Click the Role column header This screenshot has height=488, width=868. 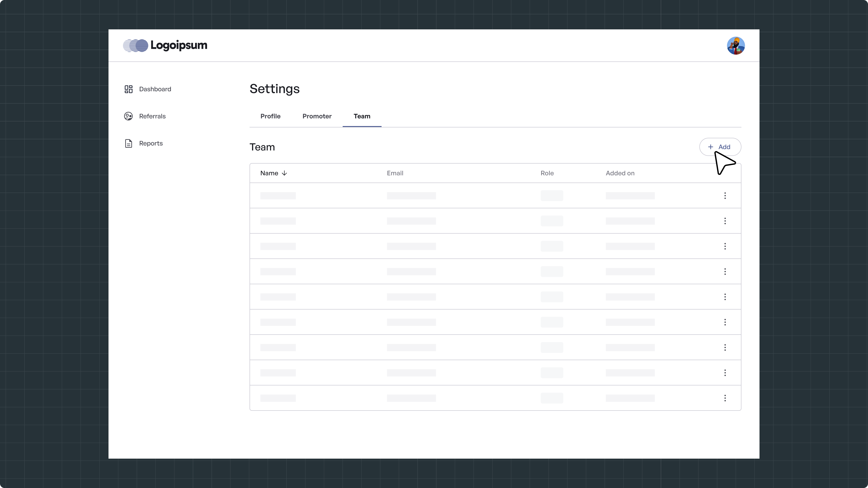547,173
